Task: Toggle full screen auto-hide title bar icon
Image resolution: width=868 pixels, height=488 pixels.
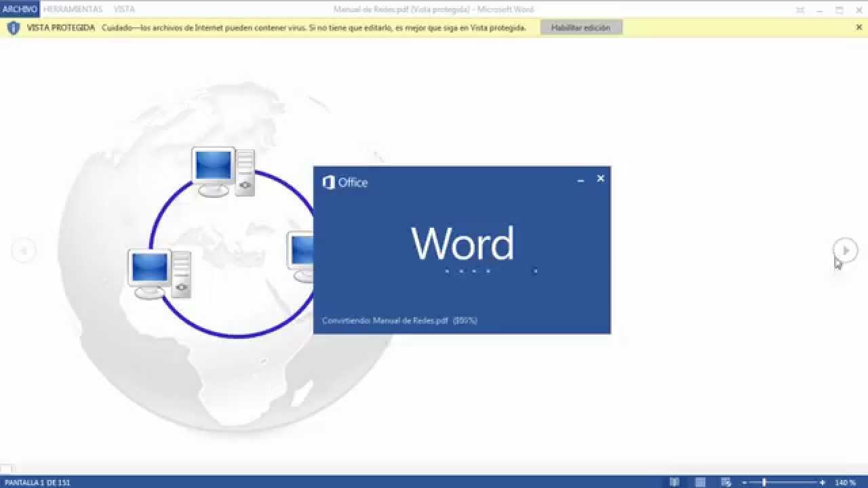Action: 800,9
